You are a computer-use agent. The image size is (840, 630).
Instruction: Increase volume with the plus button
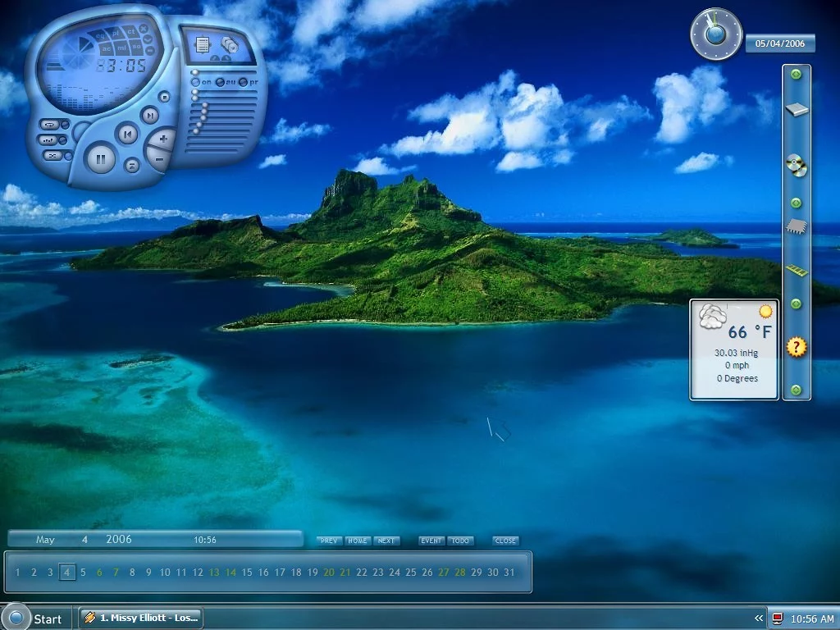[x=163, y=139]
